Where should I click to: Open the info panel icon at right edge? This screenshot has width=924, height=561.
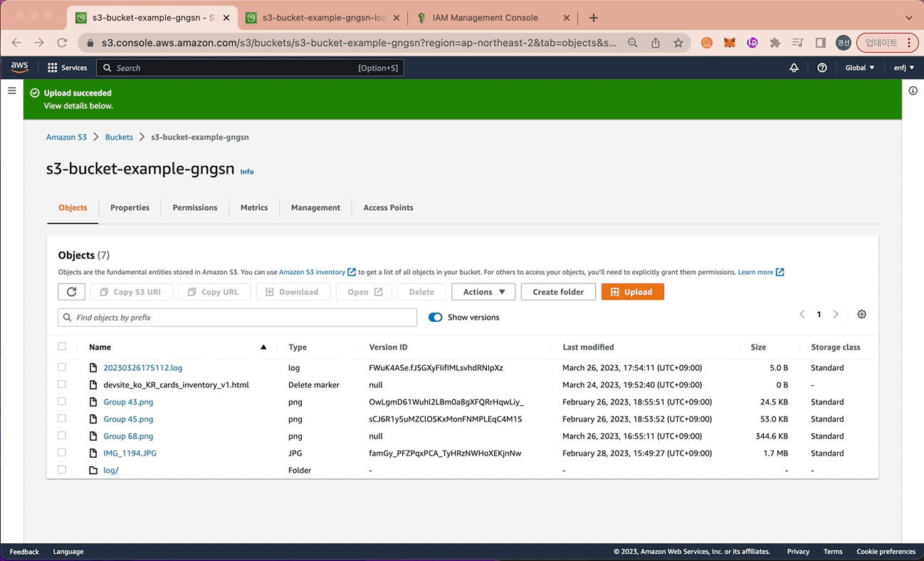(913, 91)
